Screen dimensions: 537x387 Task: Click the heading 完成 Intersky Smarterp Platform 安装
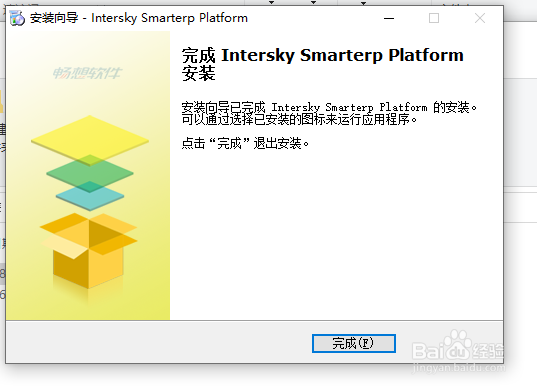coord(323,64)
